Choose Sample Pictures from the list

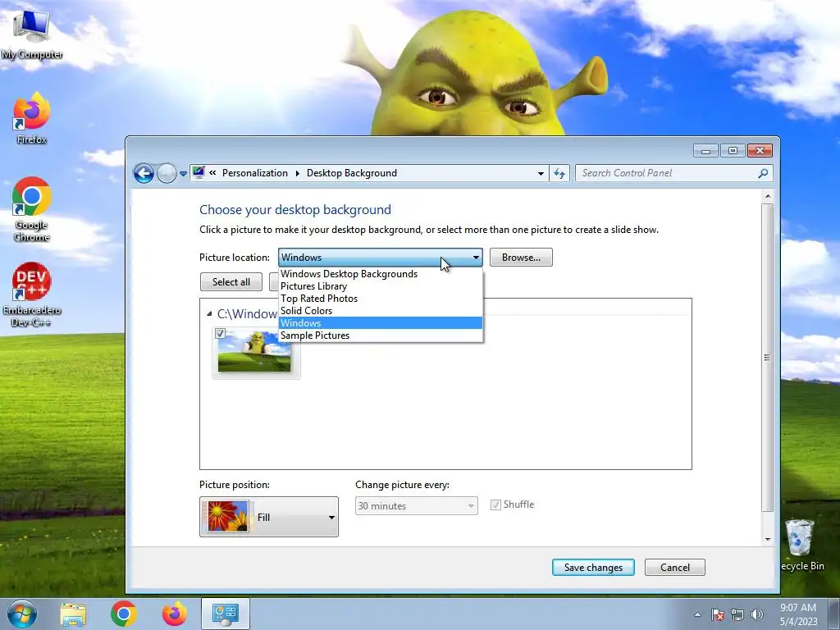(x=381, y=336)
